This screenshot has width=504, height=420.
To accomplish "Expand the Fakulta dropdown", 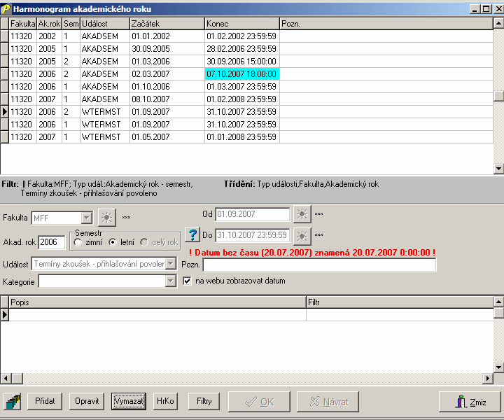I will [x=87, y=218].
